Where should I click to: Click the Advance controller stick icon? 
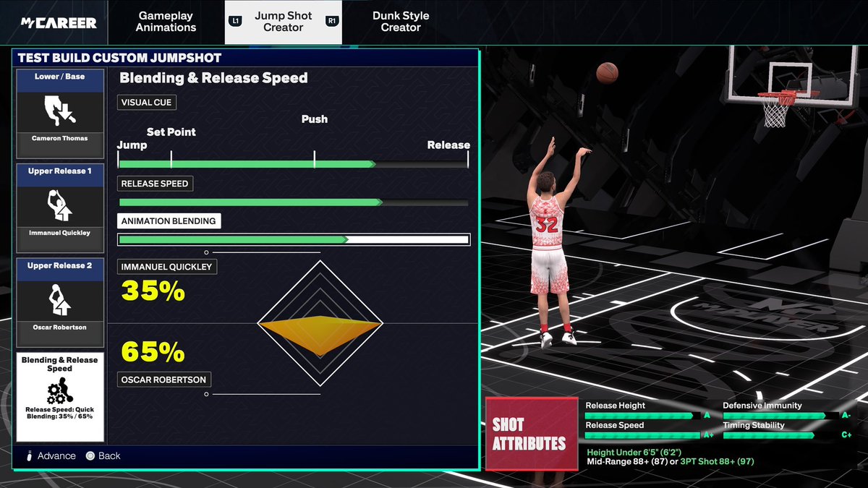click(30, 456)
